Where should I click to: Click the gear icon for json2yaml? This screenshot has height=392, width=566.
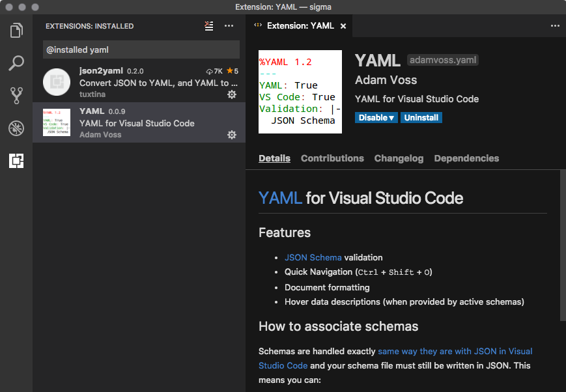click(231, 94)
